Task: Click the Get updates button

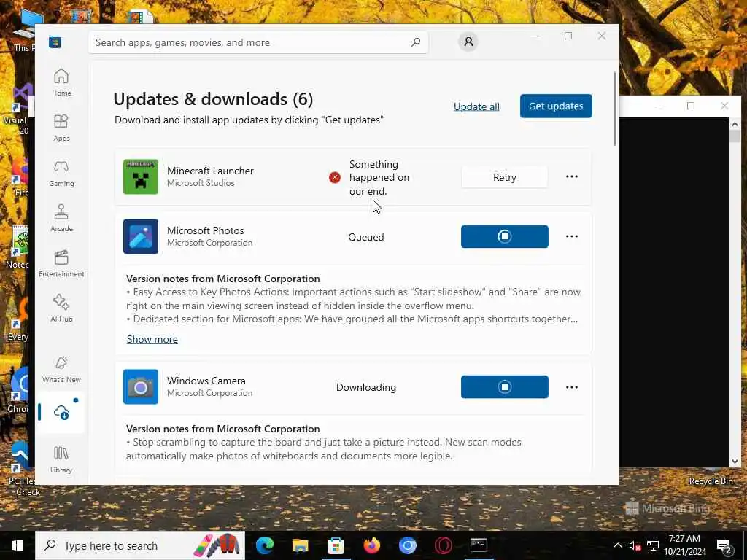Action: [556, 106]
